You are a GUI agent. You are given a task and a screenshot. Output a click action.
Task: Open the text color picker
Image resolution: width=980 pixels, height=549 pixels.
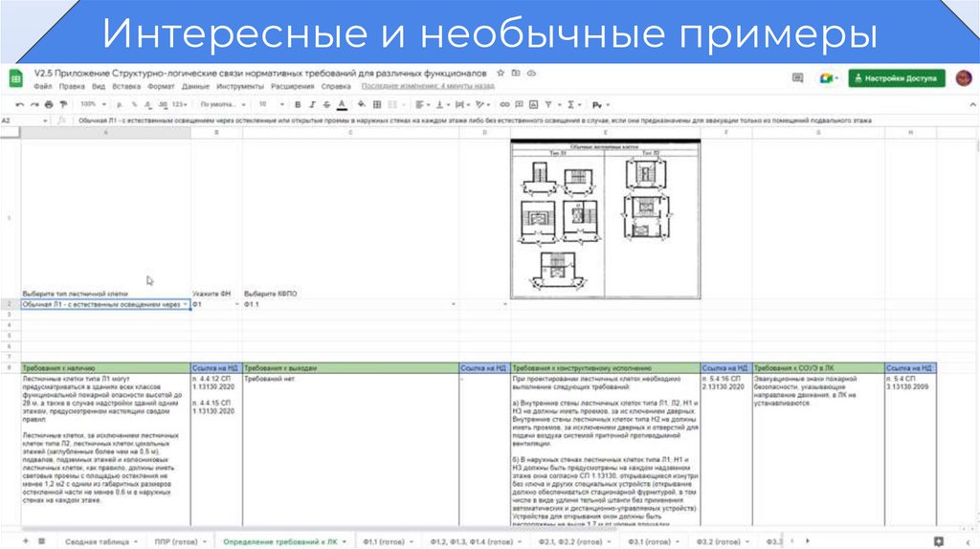coord(342,105)
